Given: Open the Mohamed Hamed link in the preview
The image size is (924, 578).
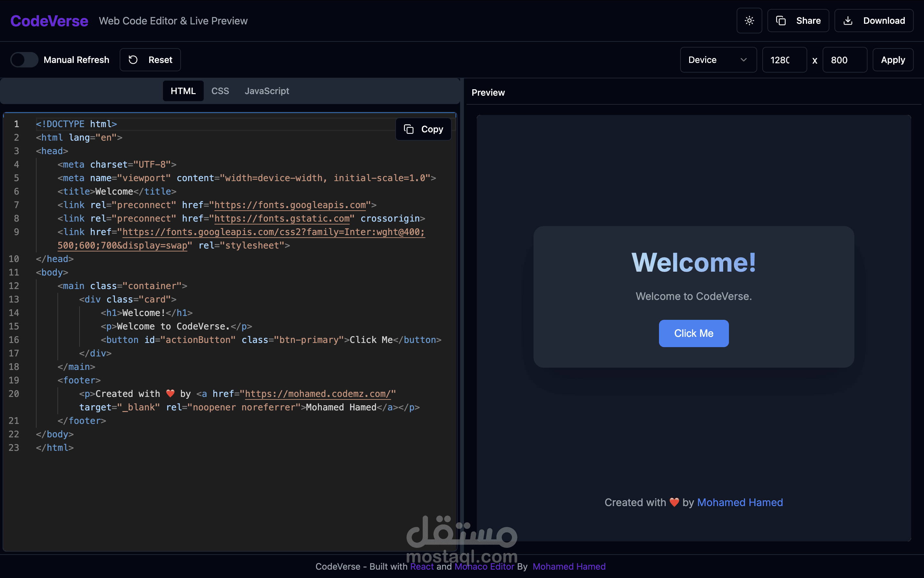Looking at the screenshot, I should click(x=740, y=502).
